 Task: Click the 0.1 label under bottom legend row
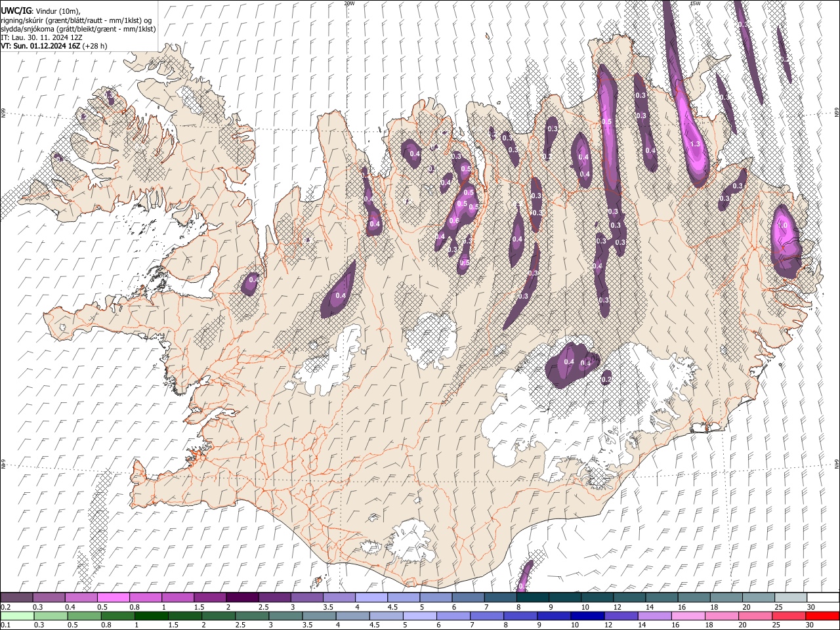pyautogui.click(x=5, y=625)
